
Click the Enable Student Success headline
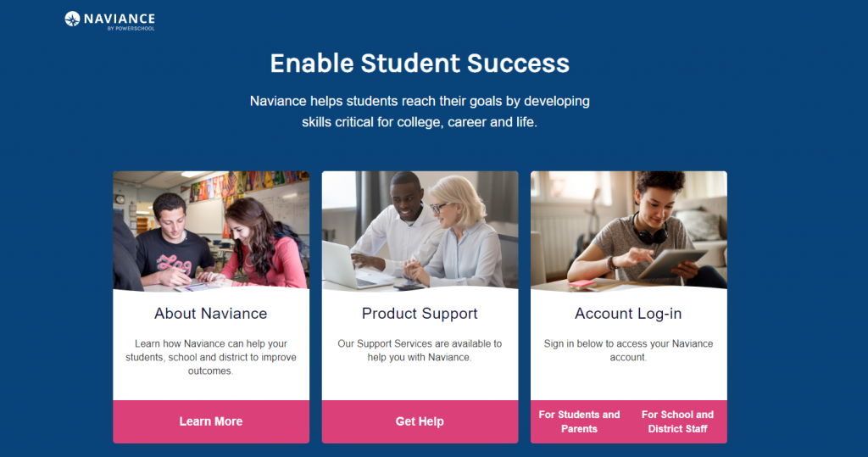pos(420,63)
